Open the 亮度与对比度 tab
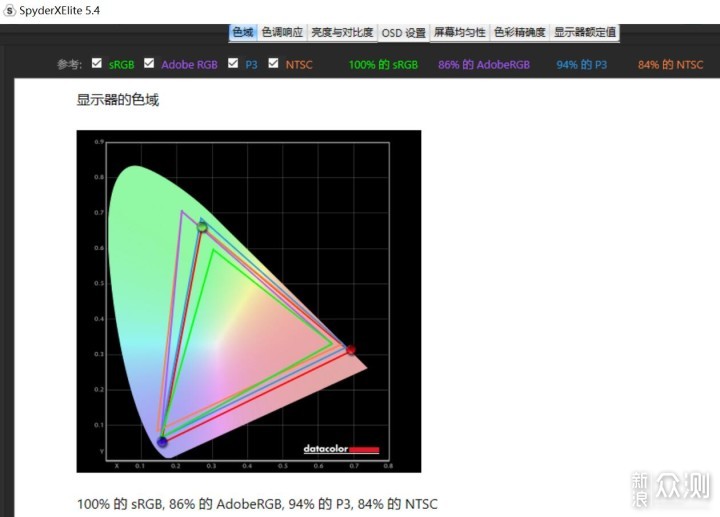 point(342,32)
